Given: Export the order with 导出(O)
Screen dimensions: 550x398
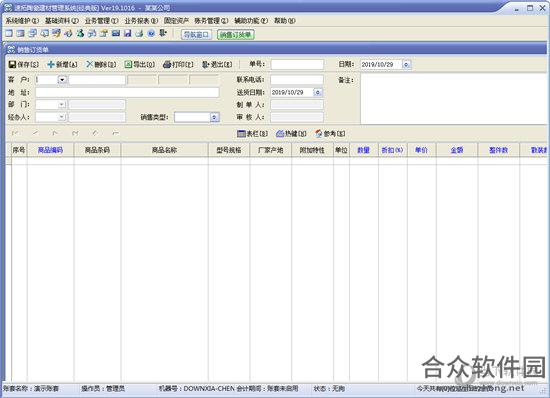Looking at the screenshot, I should (x=140, y=65).
